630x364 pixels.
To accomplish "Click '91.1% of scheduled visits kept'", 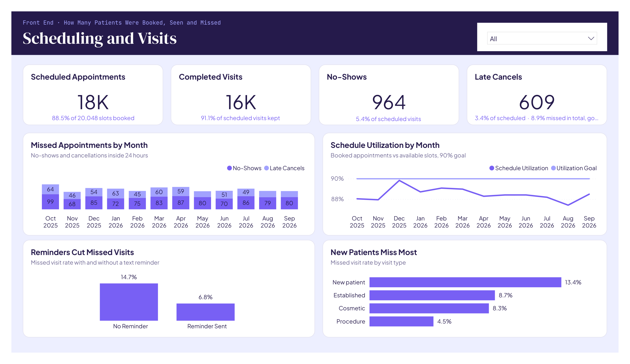I will click(240, 118).
